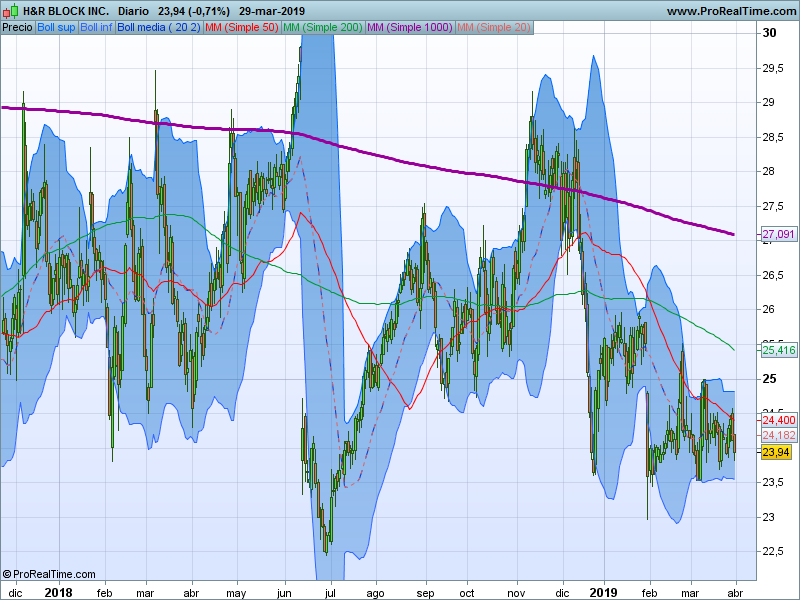Click the ago month label on time axis

pos(375,593)
